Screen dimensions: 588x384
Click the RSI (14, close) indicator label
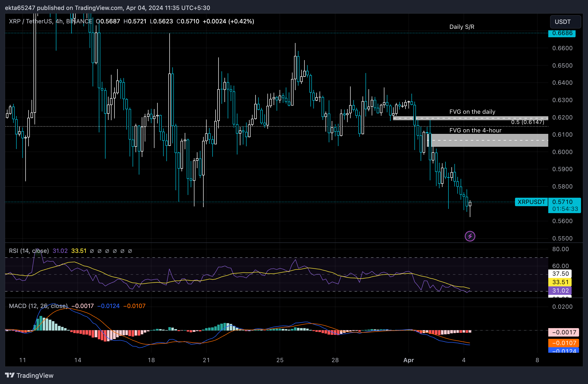29,251
